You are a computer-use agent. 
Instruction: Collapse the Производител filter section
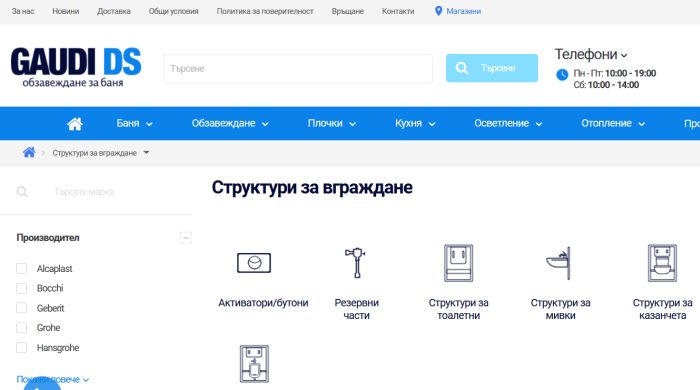coord(186,238)
